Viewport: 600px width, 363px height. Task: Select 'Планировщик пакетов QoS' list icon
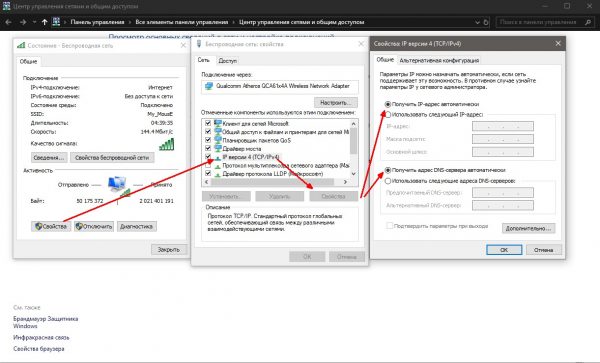click(218, 140)
